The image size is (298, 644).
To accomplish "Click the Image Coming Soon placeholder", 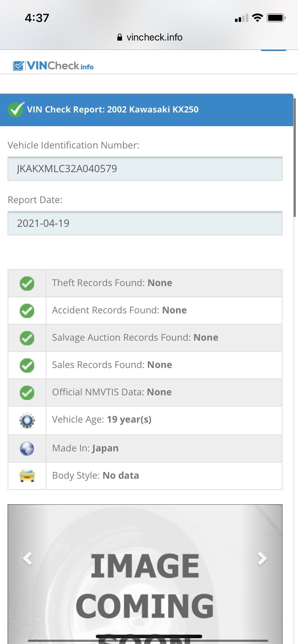I will pos(145,574).
